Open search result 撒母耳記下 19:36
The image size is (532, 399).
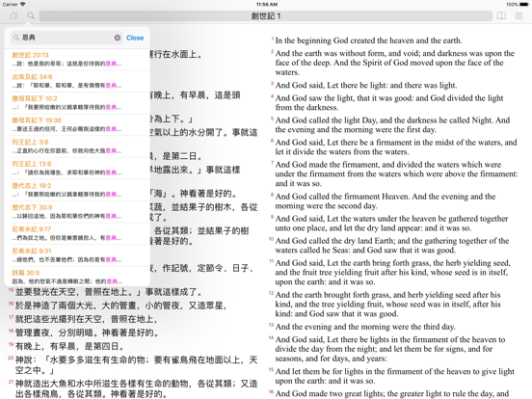77,124
